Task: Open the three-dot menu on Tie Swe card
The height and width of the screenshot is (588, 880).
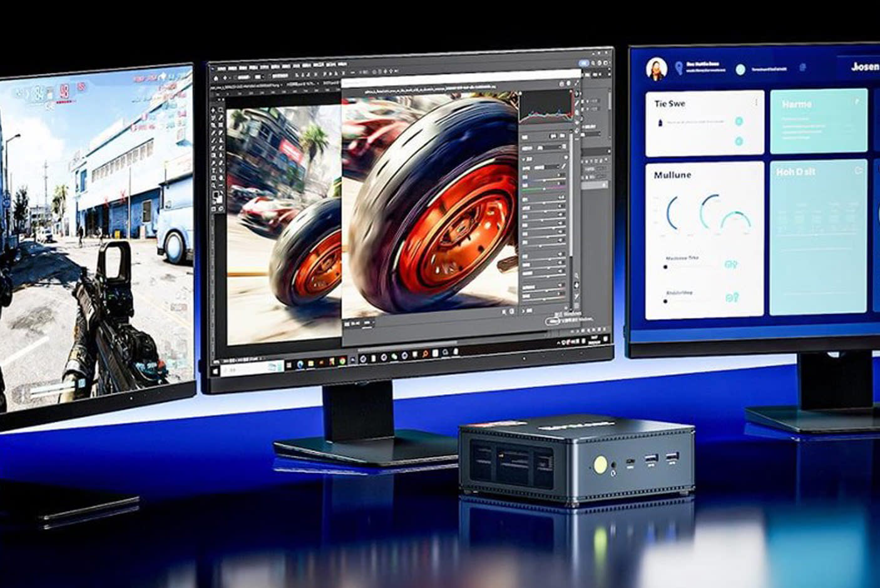Action: (x=756, y=102)
